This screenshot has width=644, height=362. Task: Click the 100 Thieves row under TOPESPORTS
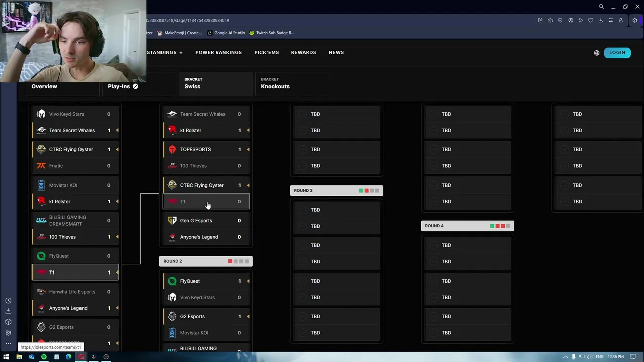click(x=206, y=166)
